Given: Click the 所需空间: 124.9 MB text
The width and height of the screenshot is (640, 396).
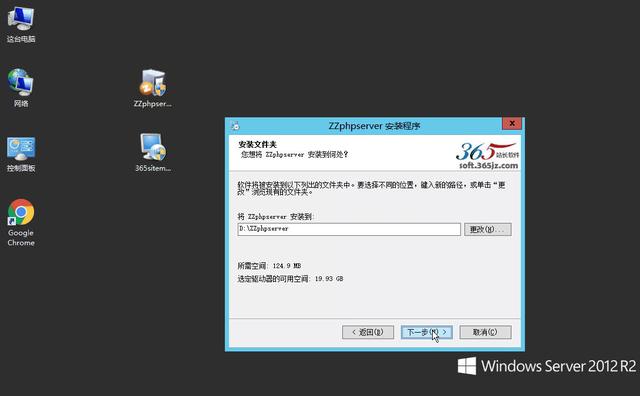Looking at the screenshot, I should click(x=269, y=266).
